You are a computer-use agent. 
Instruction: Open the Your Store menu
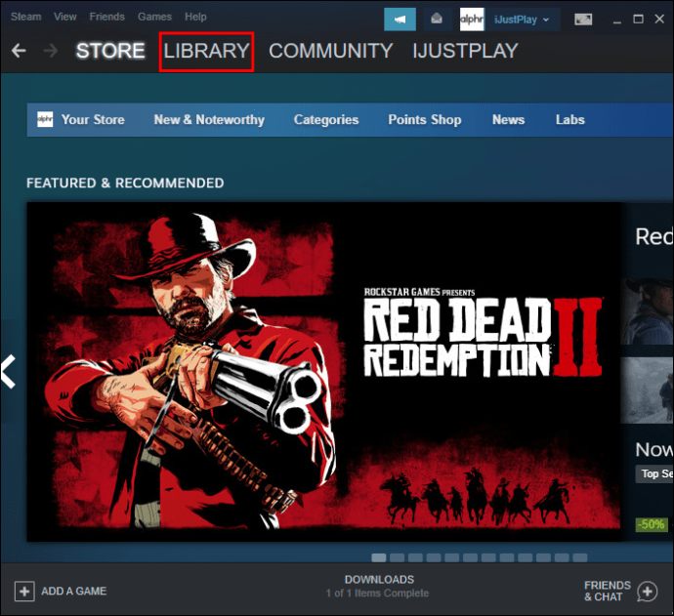point(93,119)
